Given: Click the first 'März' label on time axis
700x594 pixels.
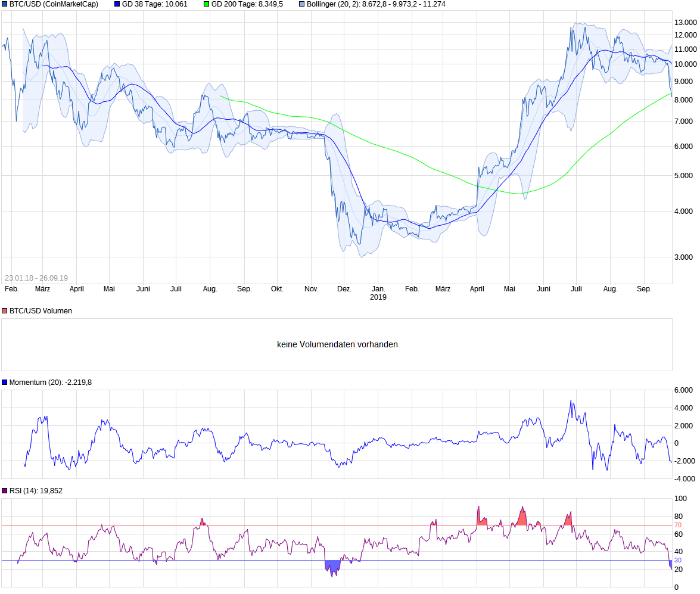Looking at the screenshot, I should [x=42, y=289].
